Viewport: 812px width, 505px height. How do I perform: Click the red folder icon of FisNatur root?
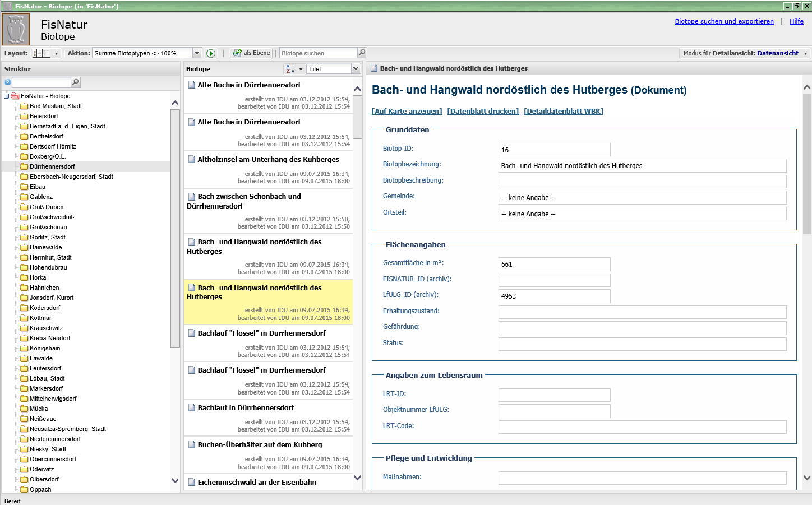pos(15,96)
